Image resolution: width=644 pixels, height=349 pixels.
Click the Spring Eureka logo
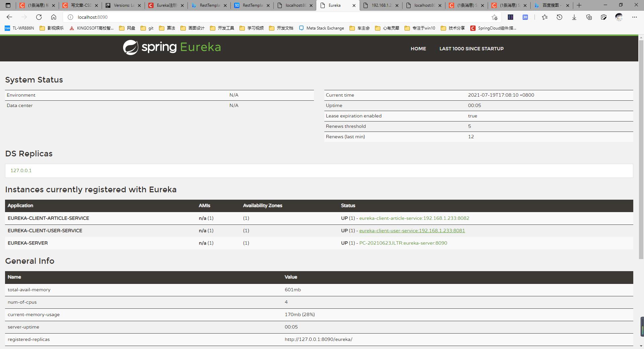point(172,47)
